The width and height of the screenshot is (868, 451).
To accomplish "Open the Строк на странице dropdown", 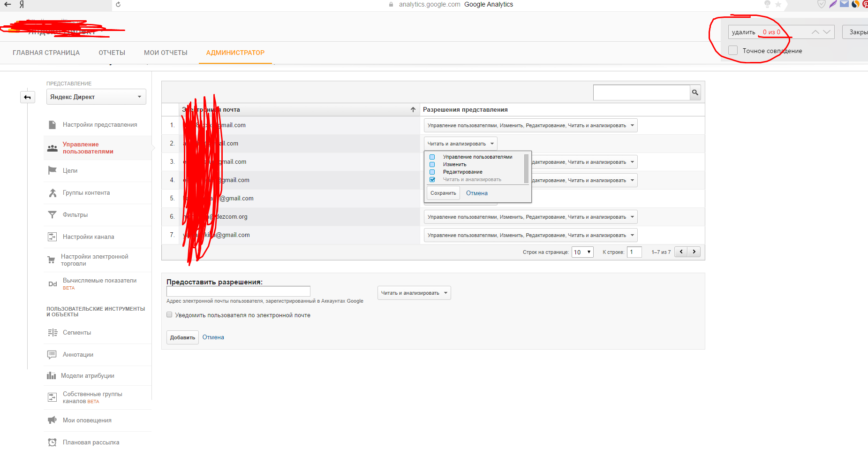I will [582, 252].
